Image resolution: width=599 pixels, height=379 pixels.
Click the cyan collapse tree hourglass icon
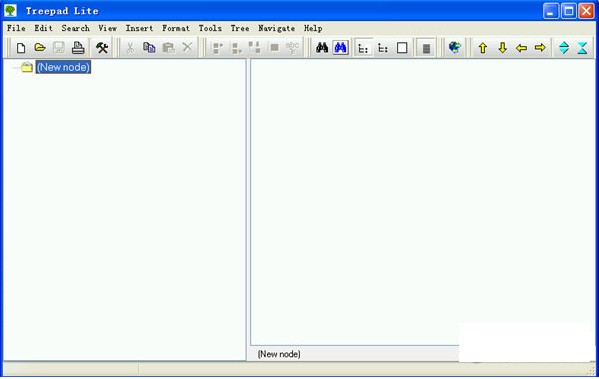point(582,48)
